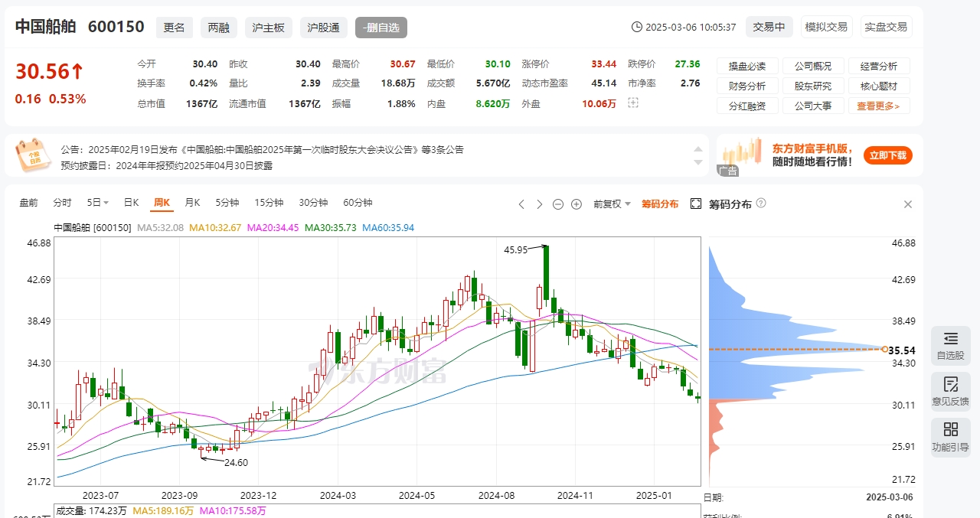Click MA60:35.94 indicator label

[x=388, y=228]
